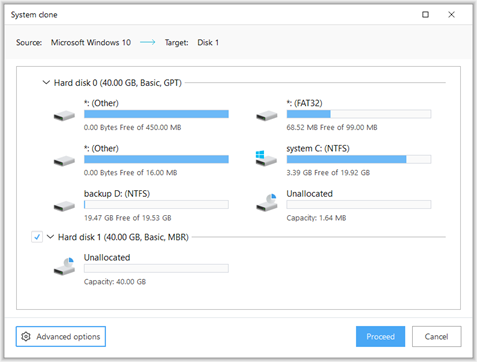
Task: Select the 40 GB unallocated disk icon
Action: click(64, 266)
